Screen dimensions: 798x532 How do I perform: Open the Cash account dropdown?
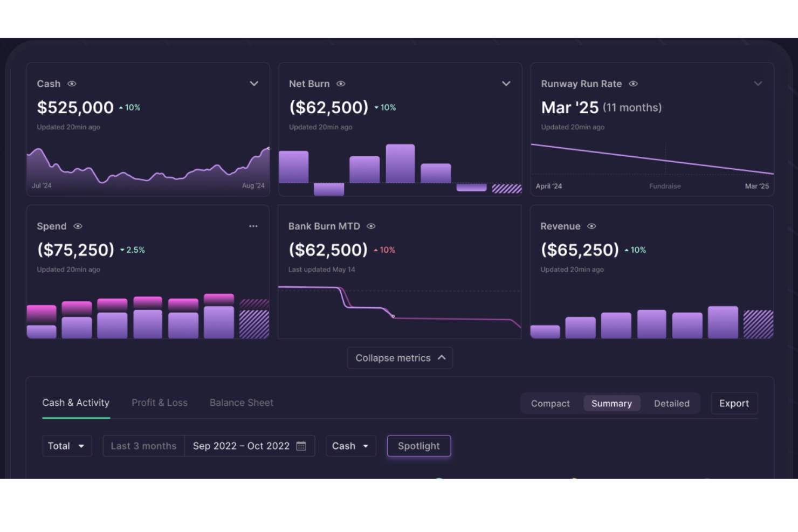[350, 446]
